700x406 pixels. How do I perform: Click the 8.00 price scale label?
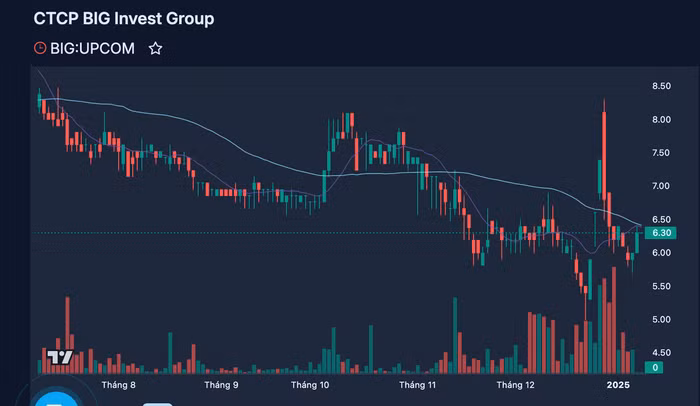(661, 120)
